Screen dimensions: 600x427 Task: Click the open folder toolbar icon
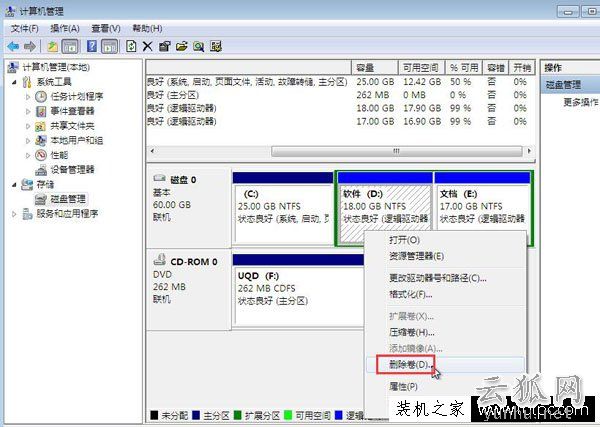tap(182, 47)
